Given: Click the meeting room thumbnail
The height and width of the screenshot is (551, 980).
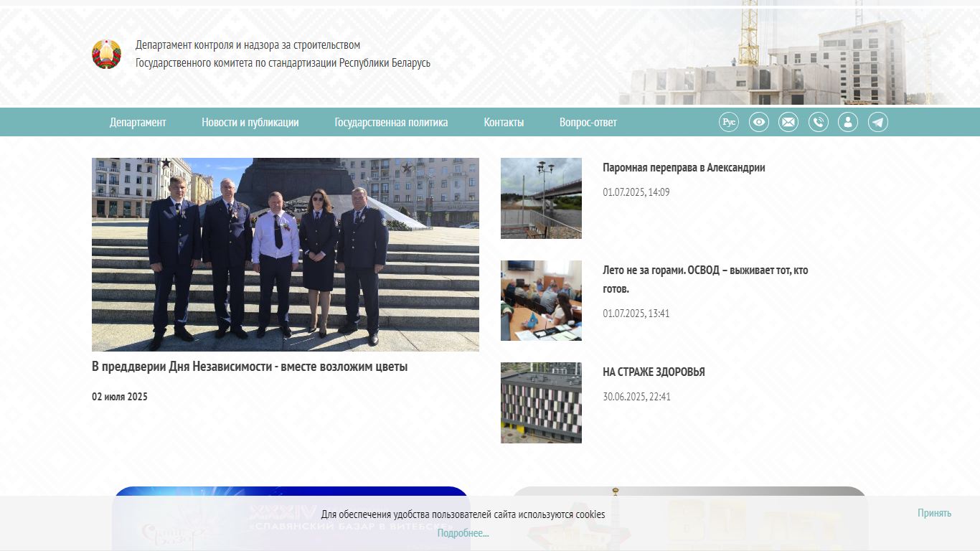Looking at the screenshot, I should (x=541, y=301).
